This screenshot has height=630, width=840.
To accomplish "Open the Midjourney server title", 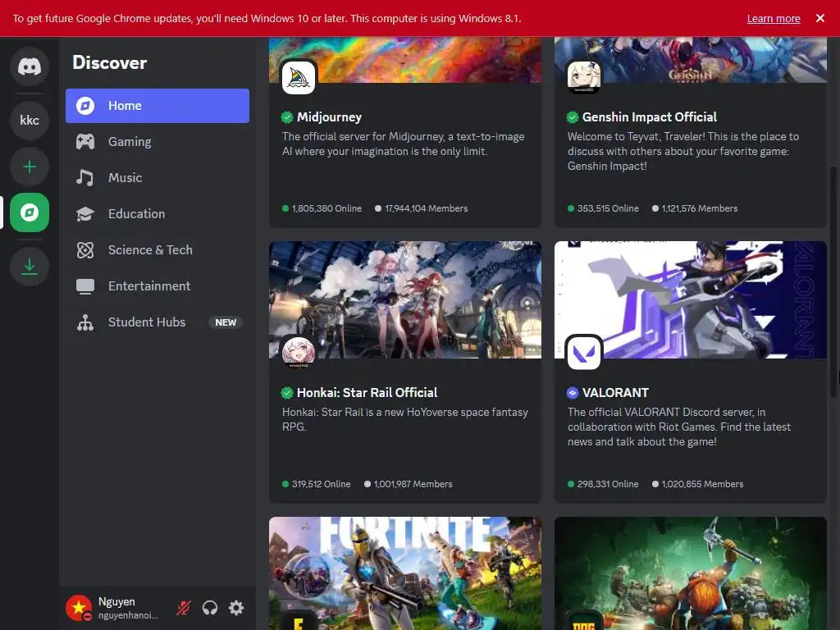I will coord(330,116).
